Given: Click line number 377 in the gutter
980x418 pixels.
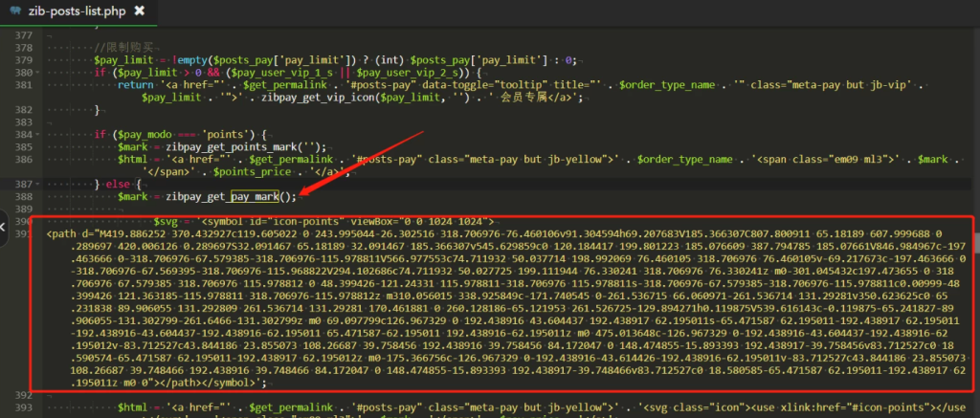Looking at the screenshot, I should pyautogui.click(x=20, y=36).
